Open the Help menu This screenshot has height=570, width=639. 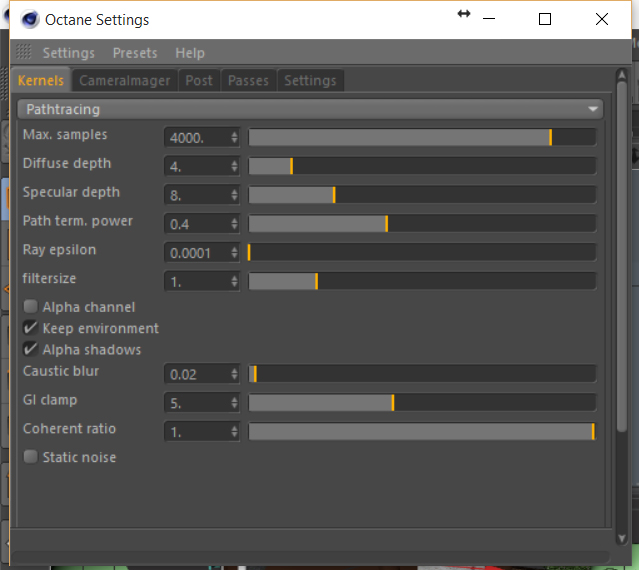(x=190, y=53)
